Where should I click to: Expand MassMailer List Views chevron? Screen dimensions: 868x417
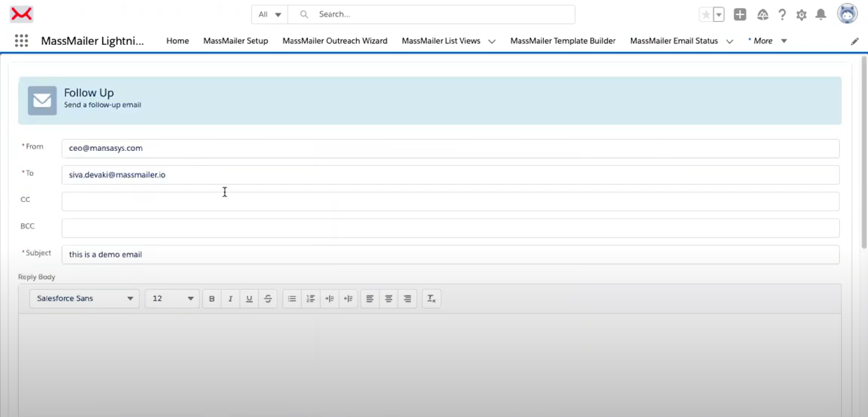pos(492,41)
